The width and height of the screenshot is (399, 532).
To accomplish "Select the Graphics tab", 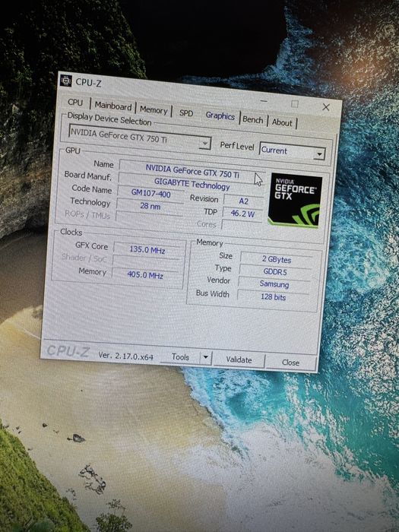I will click(220, 116).
